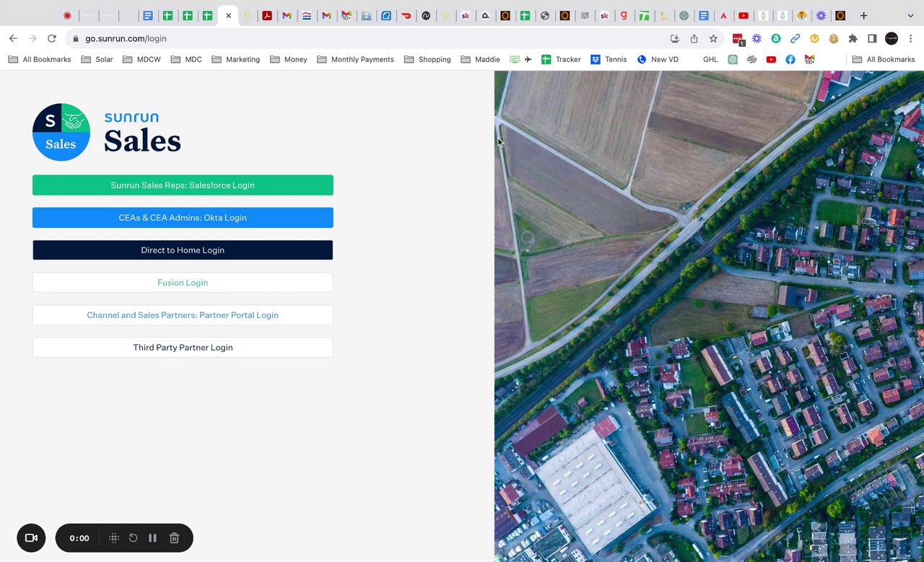
Task: Restart the screen recording
Action: pyautogui.click(x=133, y=538)
